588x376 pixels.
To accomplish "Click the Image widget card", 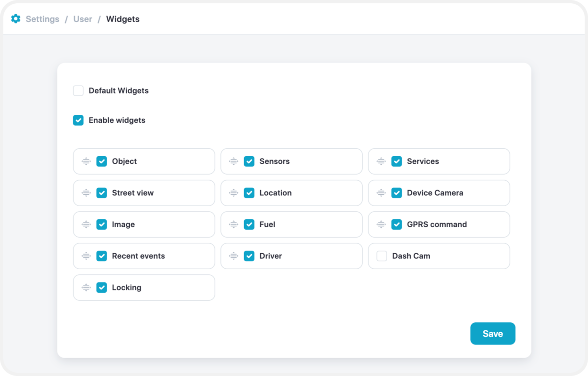I will (x=144, y=224).
